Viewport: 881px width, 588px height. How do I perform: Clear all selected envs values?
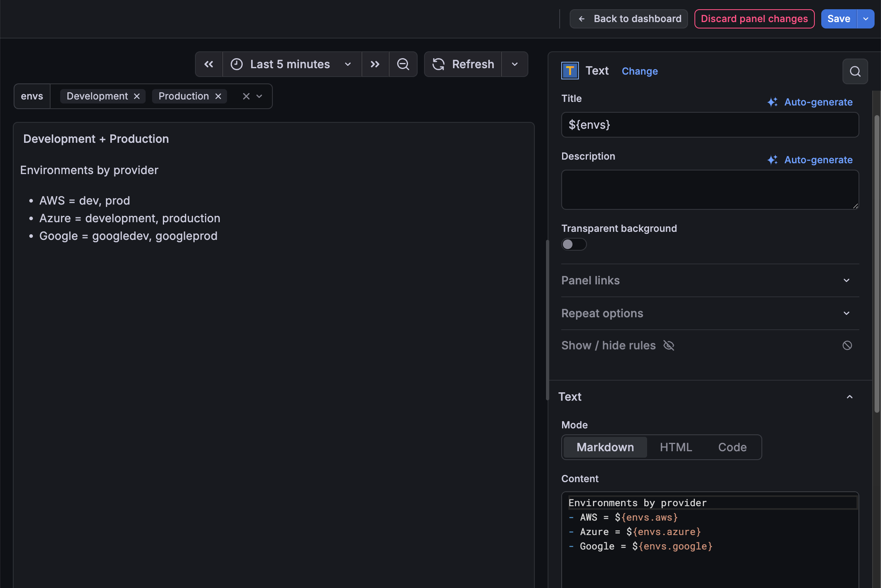pos(246,96)
